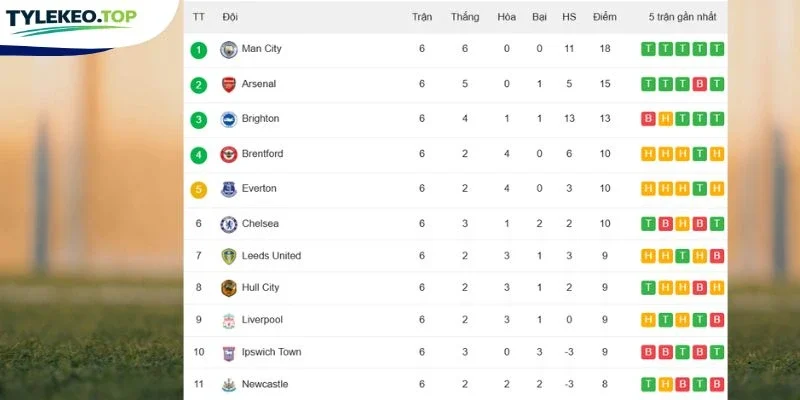Select the Brighton club badge
This screenshot has width=800, height=400.
pyautogui.click(x=229, y=119)
